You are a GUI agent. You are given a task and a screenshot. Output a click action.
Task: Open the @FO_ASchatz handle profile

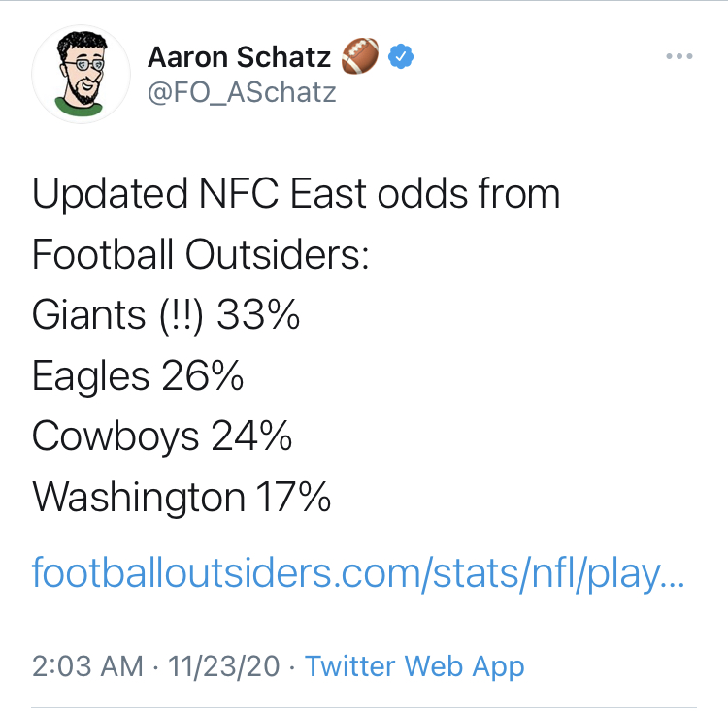(x=242, y=93)
